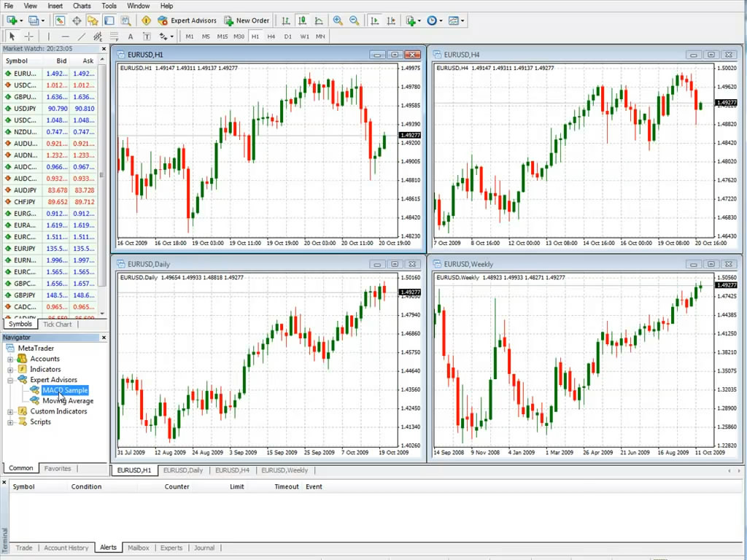Select the M15 timeframe button
The width and height of the screenshot is (747, 560).
point(222,36)
